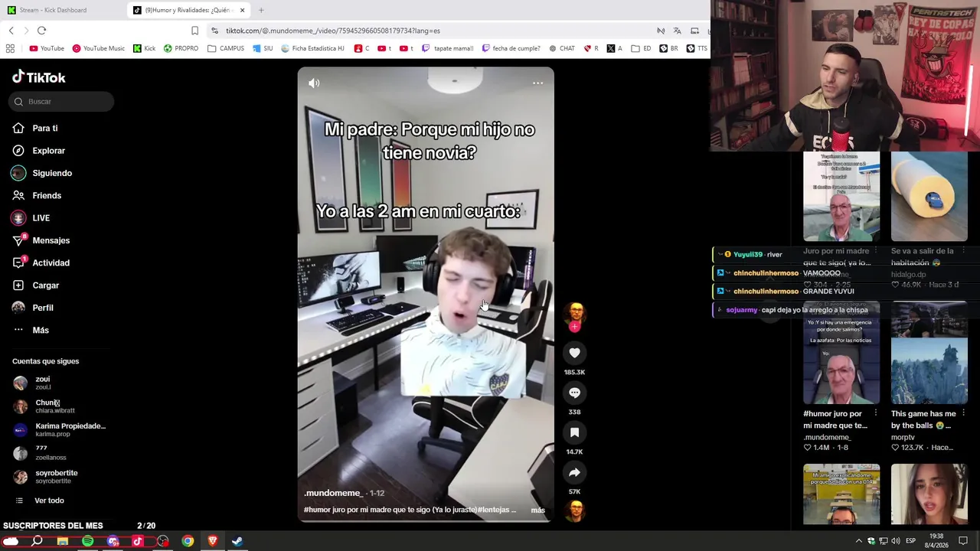Like the video with 185.3K hearts

(574, 353)
